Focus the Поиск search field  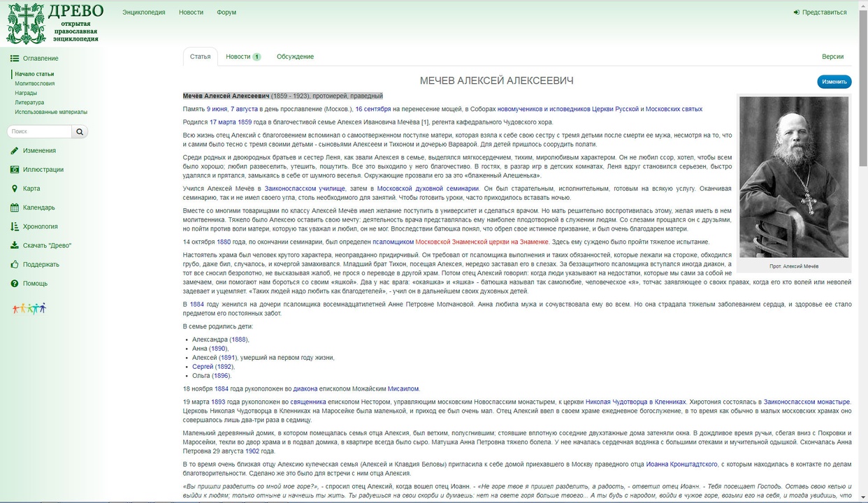pos(40,131)
